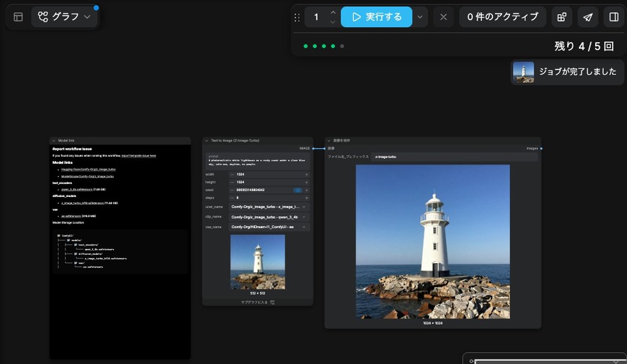This screenshot has width=627, height=364.
Task: Collapse the Text to Image (Z-Image-Turbo) node
Action: (x=206, y=140)
